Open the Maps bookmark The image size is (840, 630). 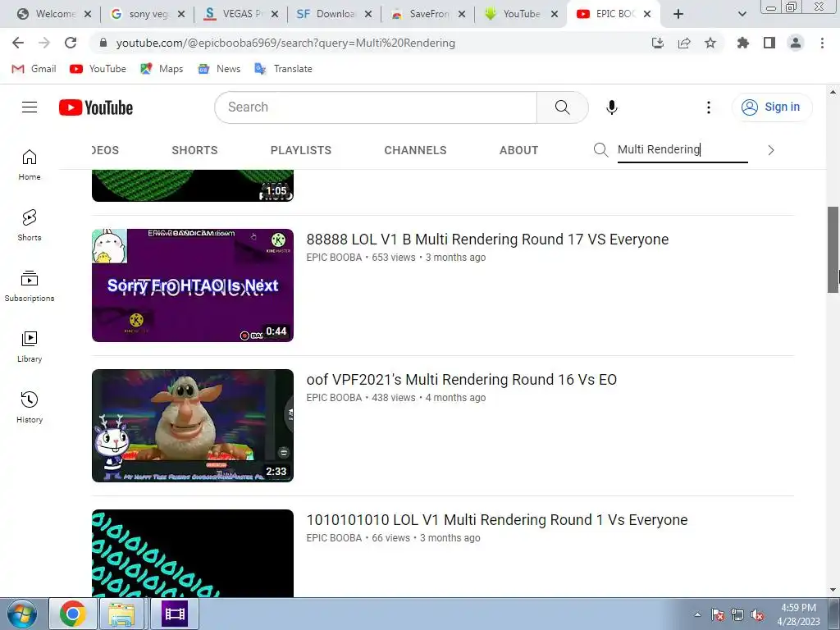coord(162,69)
